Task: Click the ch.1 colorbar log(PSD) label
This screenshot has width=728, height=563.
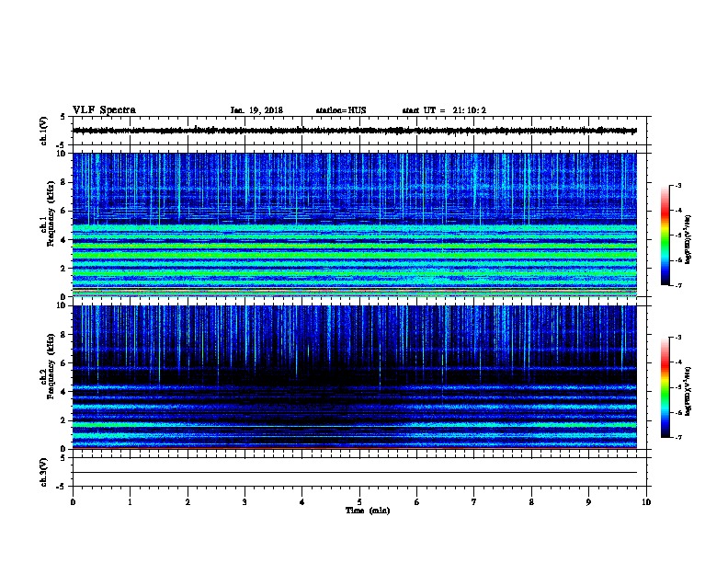Action: click(x=688, y=239)
